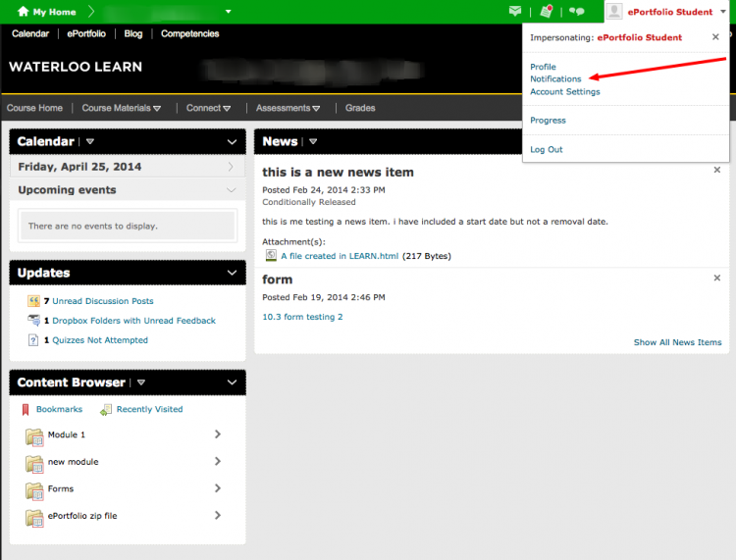Go to Course Home

pyautogui.click(x=34, y=108)
